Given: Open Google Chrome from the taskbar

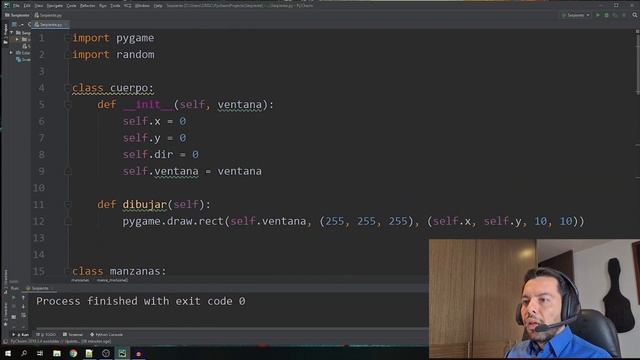Looking at the screenshot, I should 73,353.
